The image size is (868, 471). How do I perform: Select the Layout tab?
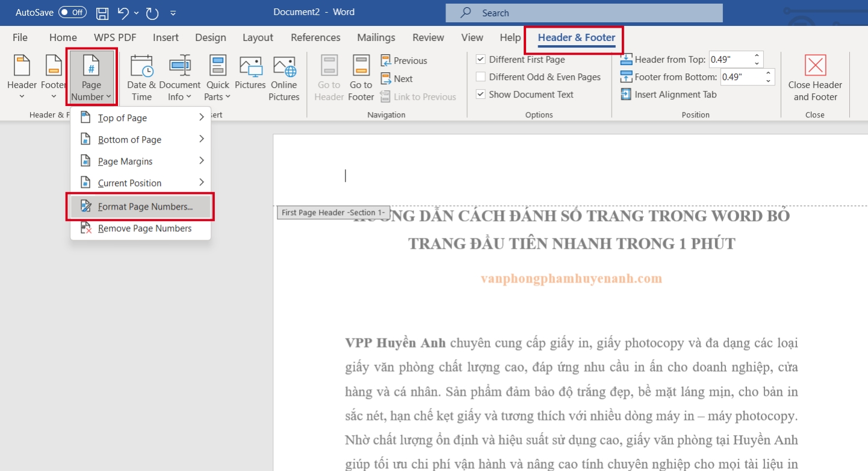pyautogui.click(x=258, y=37)
